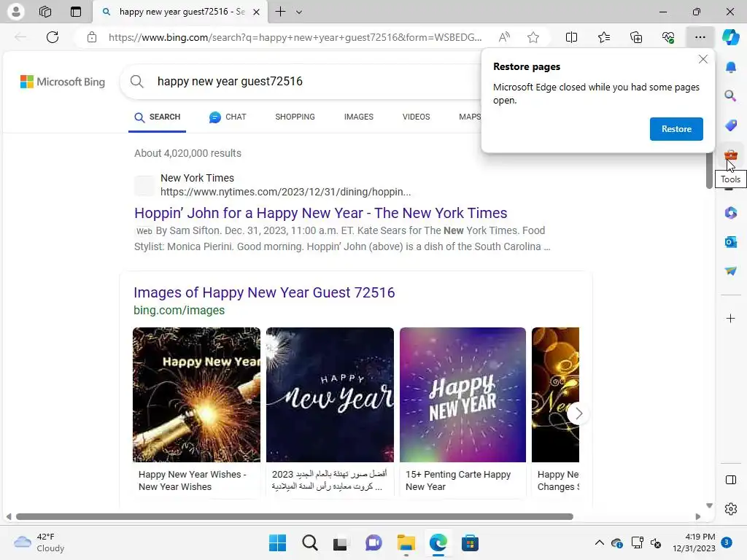The image size is (747, 560).
Task: Refresh the current page
Action: [x=53, y=37]
